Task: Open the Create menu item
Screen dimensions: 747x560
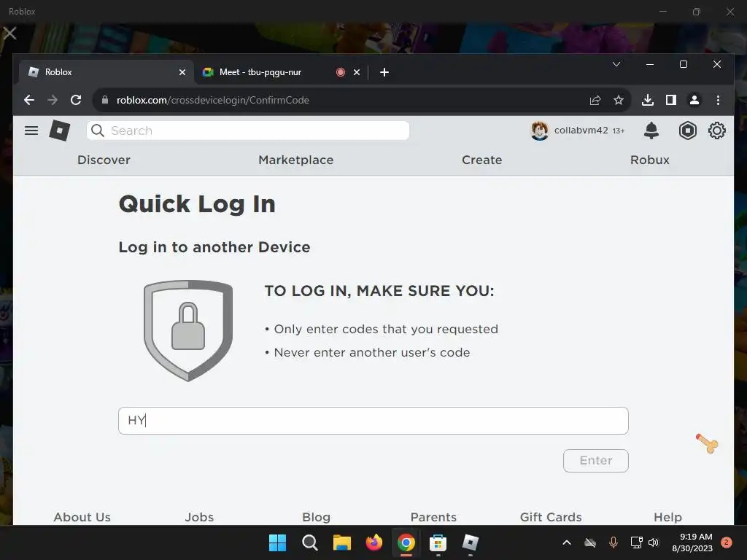Action: (x=481, y=160)
